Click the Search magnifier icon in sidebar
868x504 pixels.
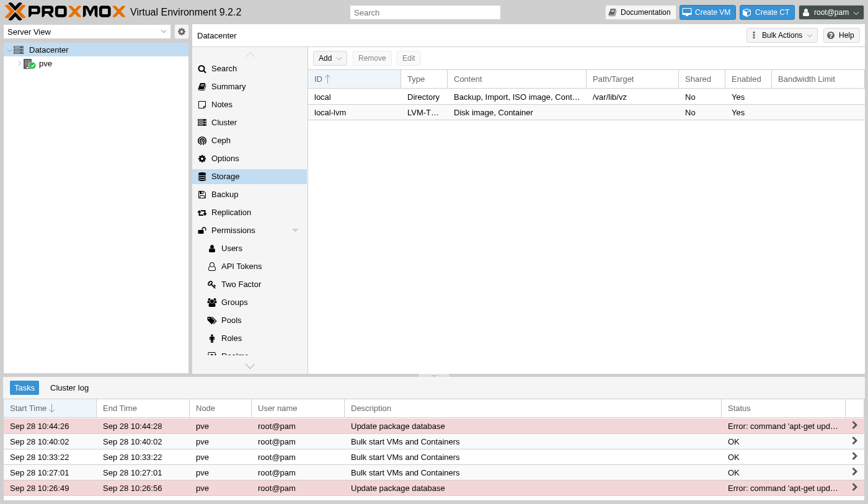pos(202,69)
